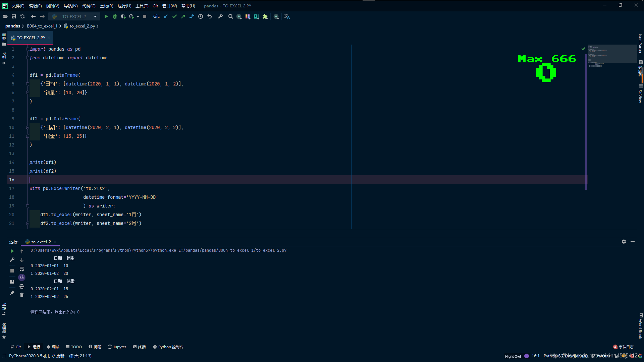Click the print icon in the Run panel
This screenshot has height=362, width=644.
click(22, 286)
